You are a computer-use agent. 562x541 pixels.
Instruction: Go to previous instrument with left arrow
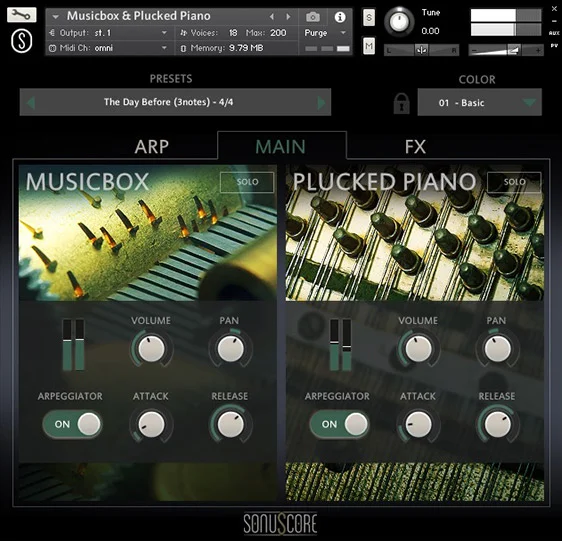coord(272,16)
